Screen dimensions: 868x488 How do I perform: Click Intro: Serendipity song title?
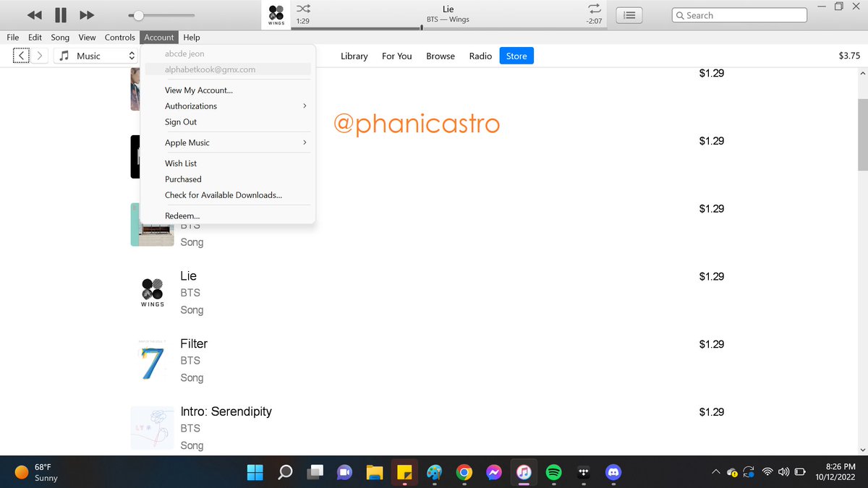[226, 411]
